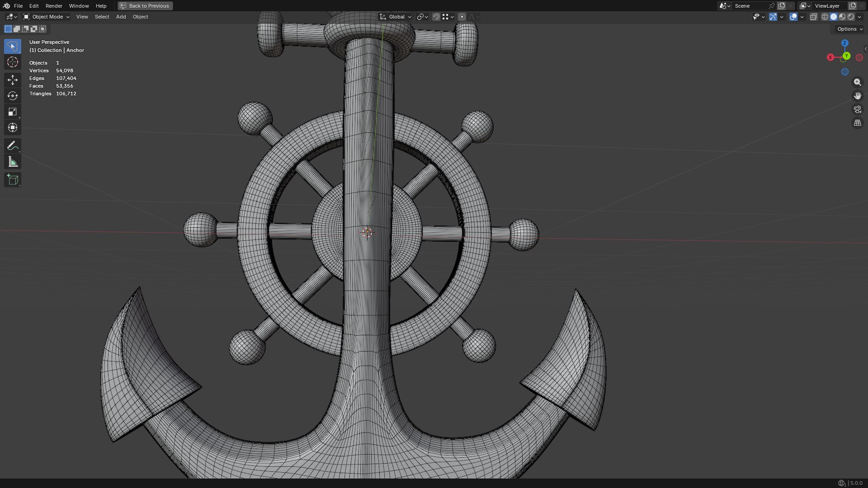868x488 pixels.
Task: Select the Transform tool
Action: click(x=13, y=127)
